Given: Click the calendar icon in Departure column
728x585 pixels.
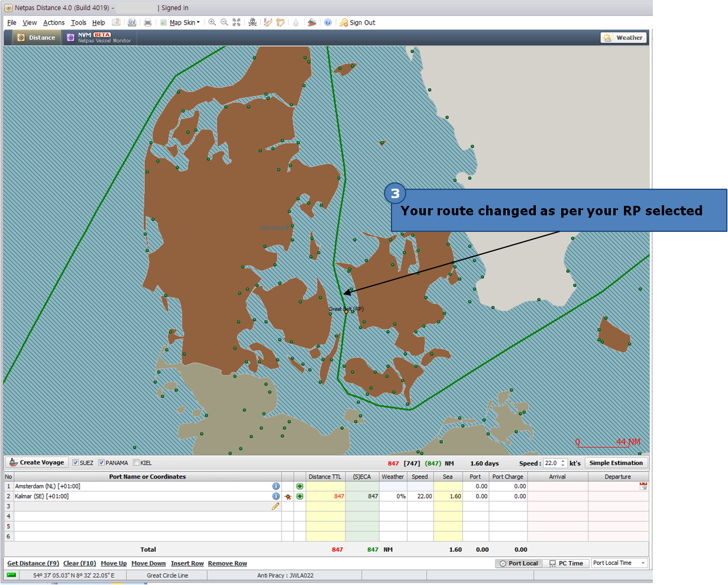Looking at the screenshot, I should (643, 486).
